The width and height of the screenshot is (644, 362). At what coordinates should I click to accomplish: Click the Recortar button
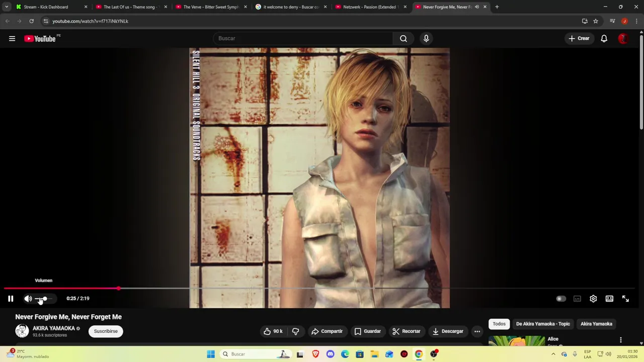coord(407,331)
